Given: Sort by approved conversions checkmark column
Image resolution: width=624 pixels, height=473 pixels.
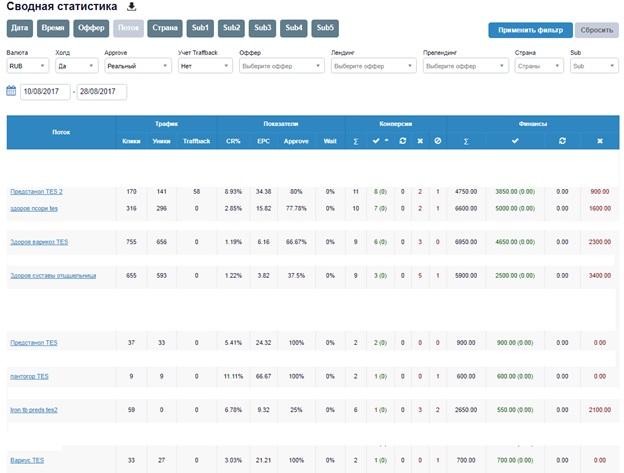Looking at the screenshot, I should 376,141.
